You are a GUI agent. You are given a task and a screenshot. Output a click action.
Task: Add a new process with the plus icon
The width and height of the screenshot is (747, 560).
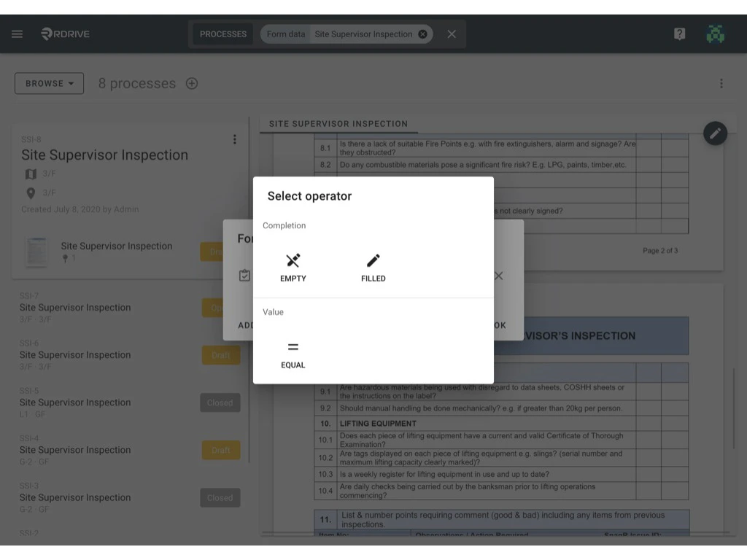[x=192, y=83]
